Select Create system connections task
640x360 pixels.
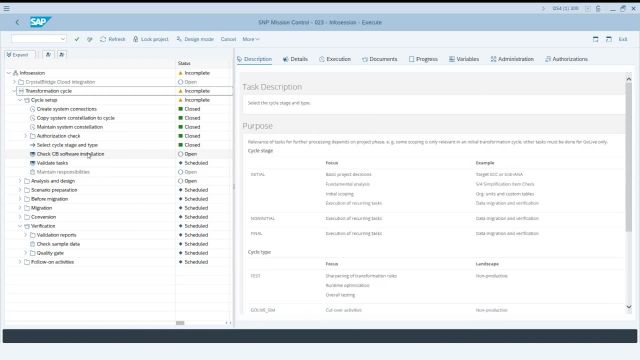[67, 109]
